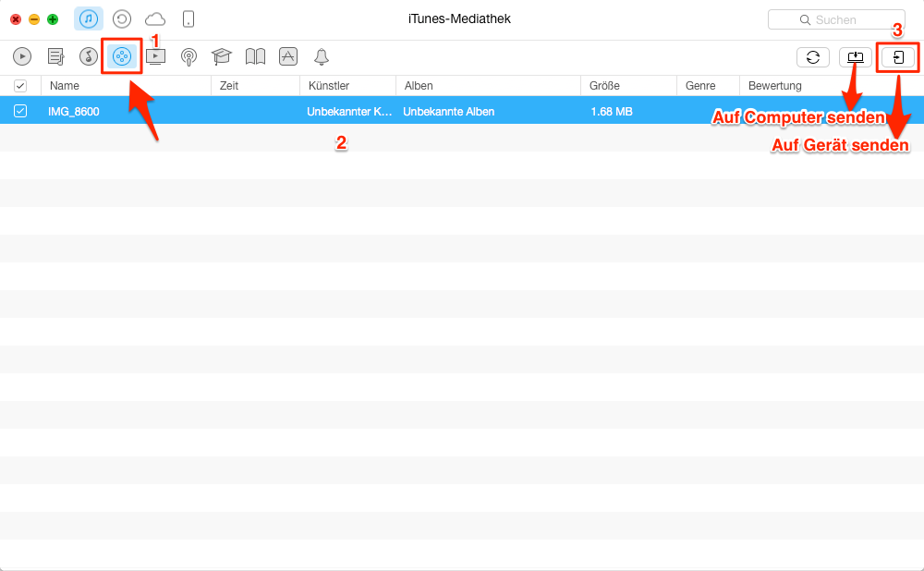The image size is (924, 571).
Task: Sort by the Zeit column header
Action: (255, 86)
